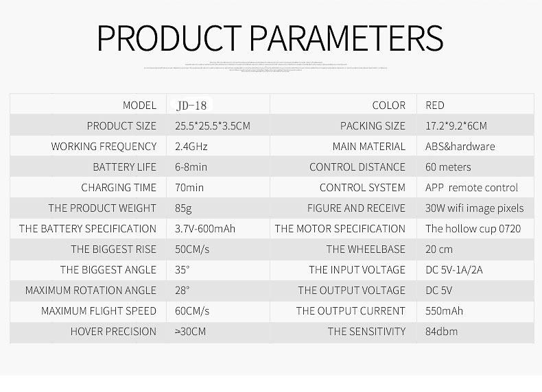542x392 pixels.
Task: Select the 2.4GHz working frequency value
Action: [x=191, y=147]
